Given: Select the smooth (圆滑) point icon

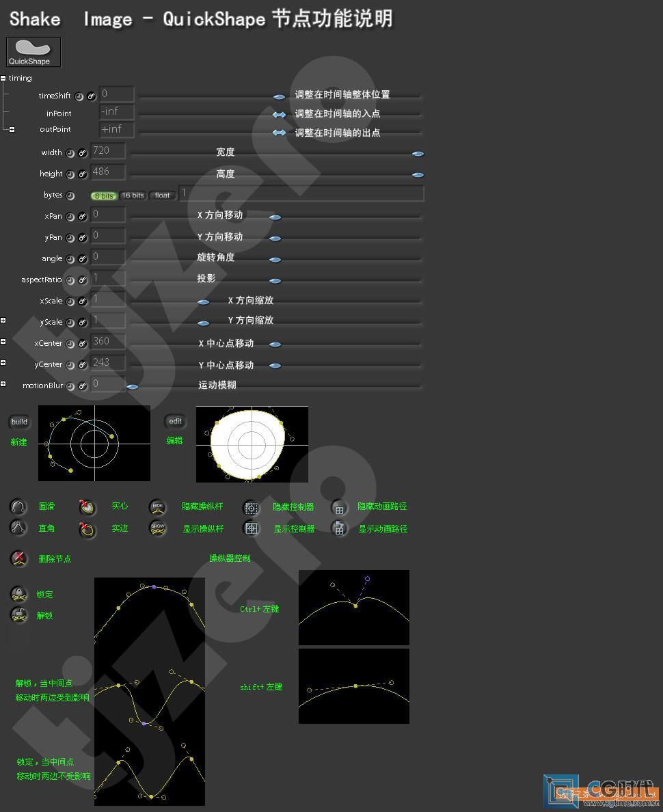Looking at the screenshot, I should (18, 506).
